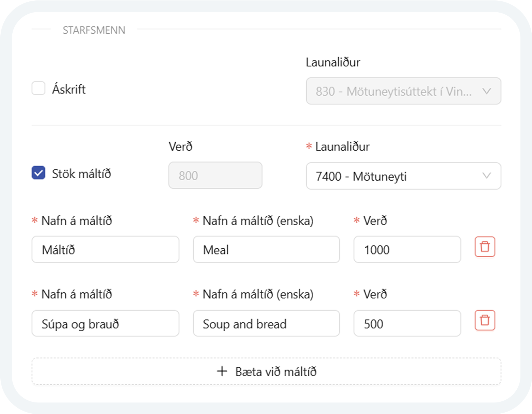Delete the Súpa og brauð row
Screen dimensions: 532x414
coord(485,320)
